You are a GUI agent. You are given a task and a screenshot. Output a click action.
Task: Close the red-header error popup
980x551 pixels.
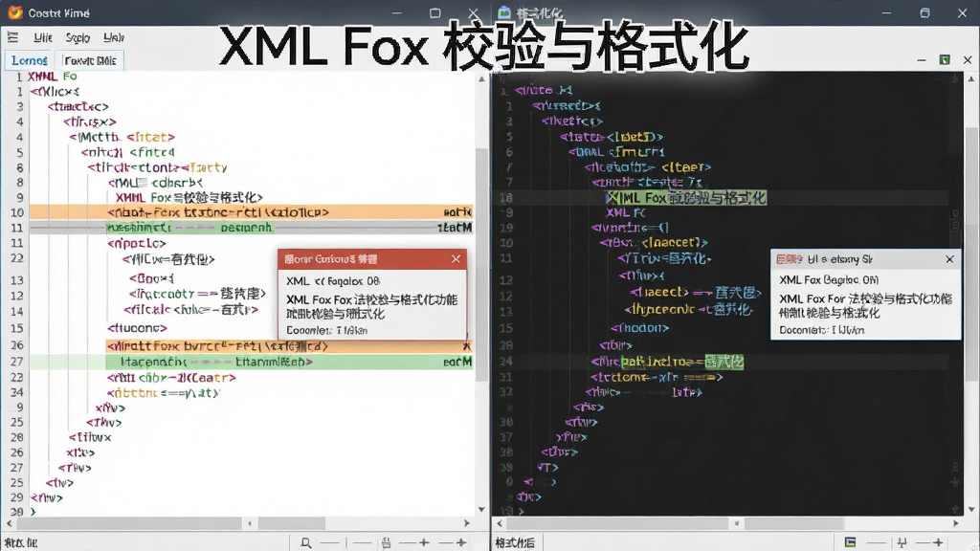click(457, 258)
